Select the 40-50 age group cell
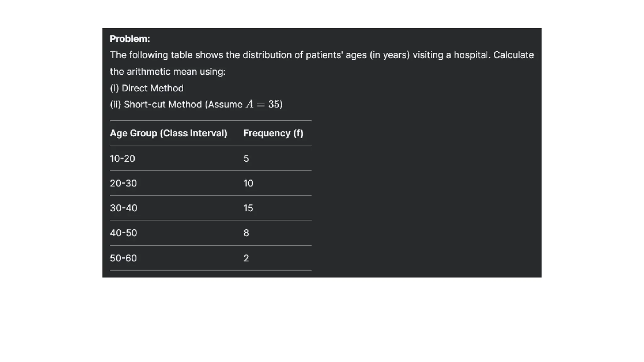This screenshot has width=644, height=362. [x=124, y=233]
